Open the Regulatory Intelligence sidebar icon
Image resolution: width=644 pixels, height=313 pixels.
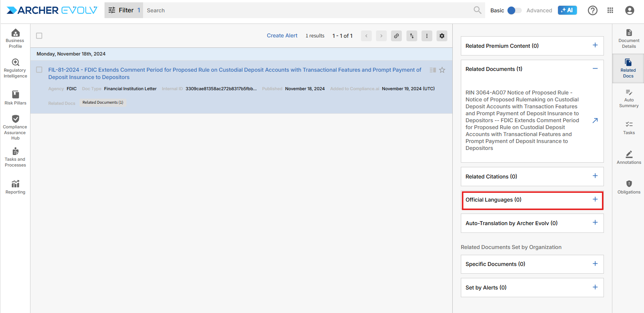(x=15, y=68)
